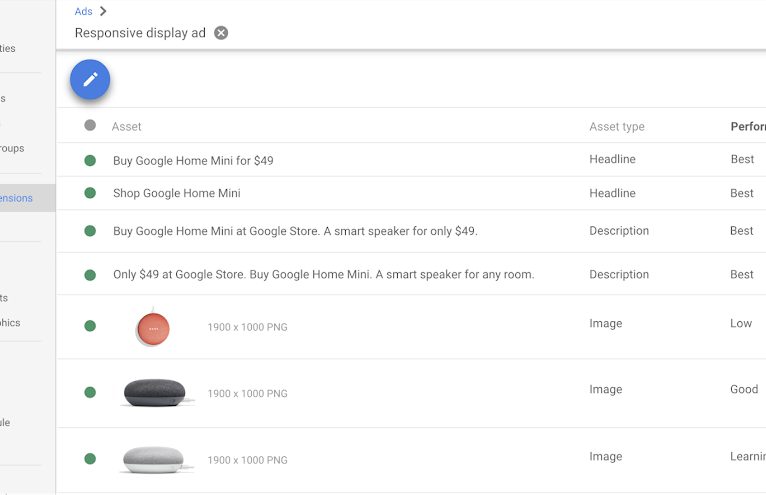The height and width of the screenshot is (495, 766).
Task: Sort by the Asset column header
Action: click(x=127, y=127)
